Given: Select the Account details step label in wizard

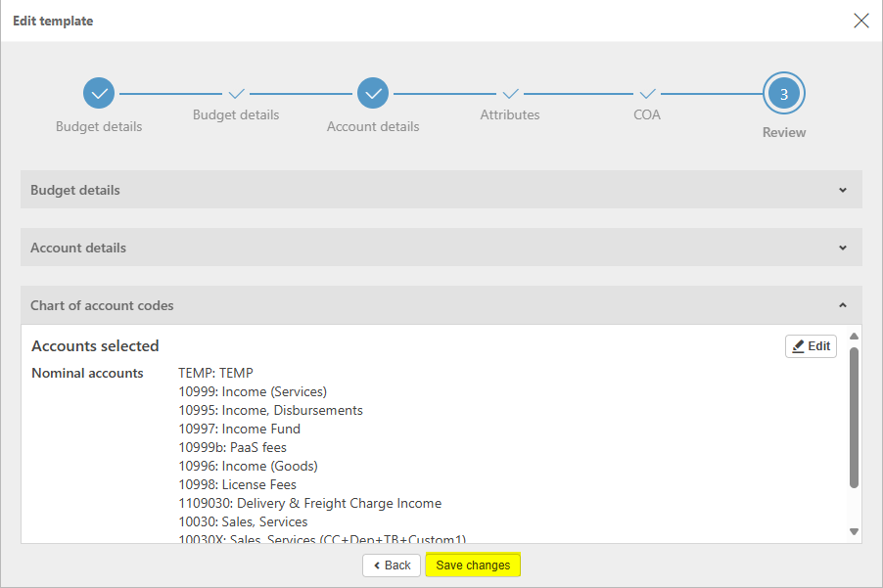Looking at the screenshot, I should [373, 126].
